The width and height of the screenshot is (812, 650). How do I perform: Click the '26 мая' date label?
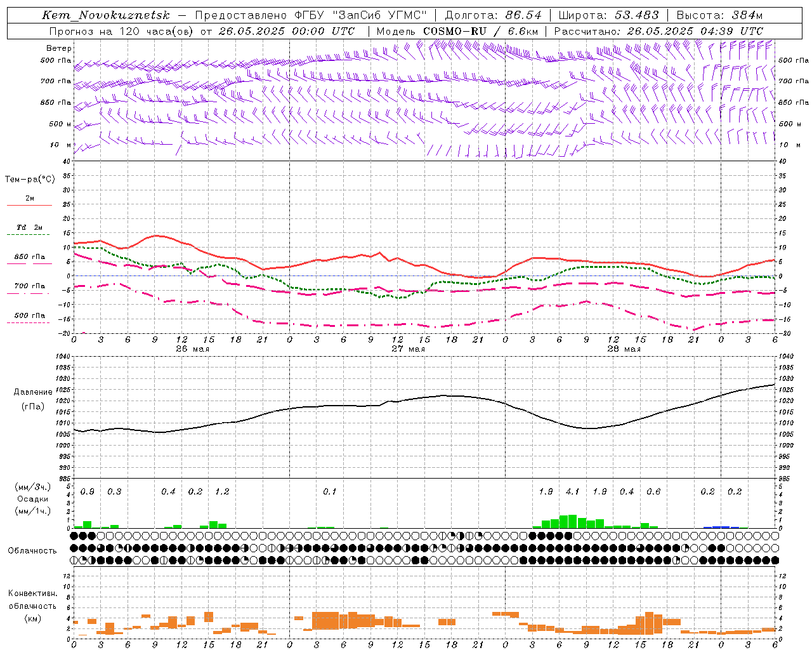(193, 349)
